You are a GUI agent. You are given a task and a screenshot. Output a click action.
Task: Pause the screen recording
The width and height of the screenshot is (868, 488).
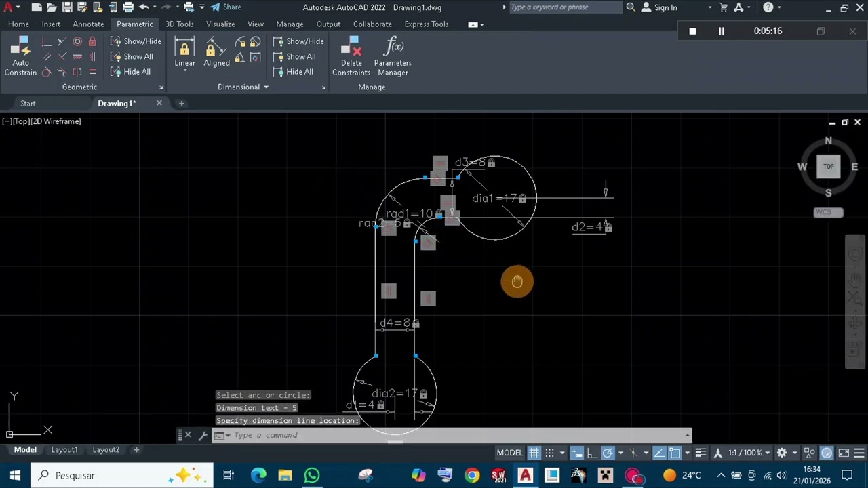[722, 31]
